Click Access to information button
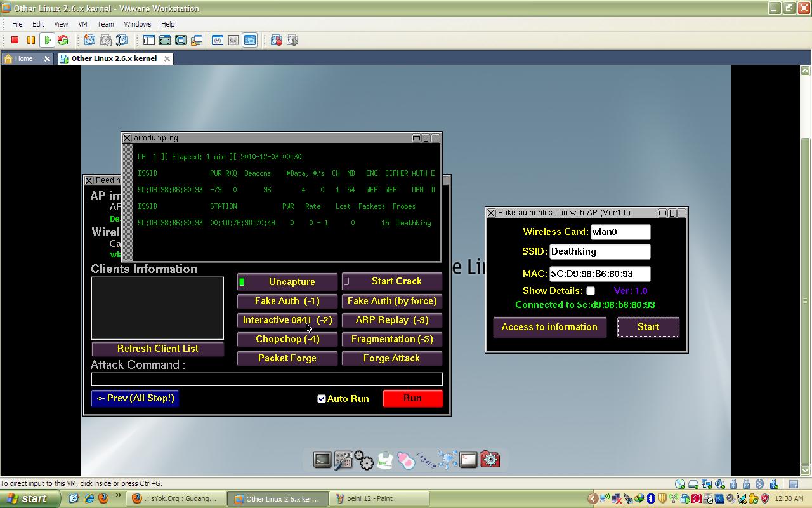The height and width of the screenshot is (508, 812). [549, 327]
